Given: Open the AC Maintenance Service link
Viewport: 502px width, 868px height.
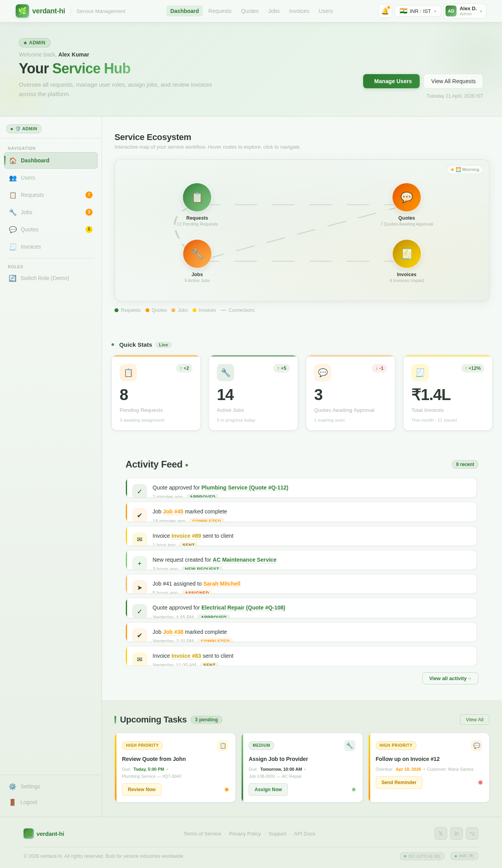Looking at the screenshot, I should [x=244, y=560].
